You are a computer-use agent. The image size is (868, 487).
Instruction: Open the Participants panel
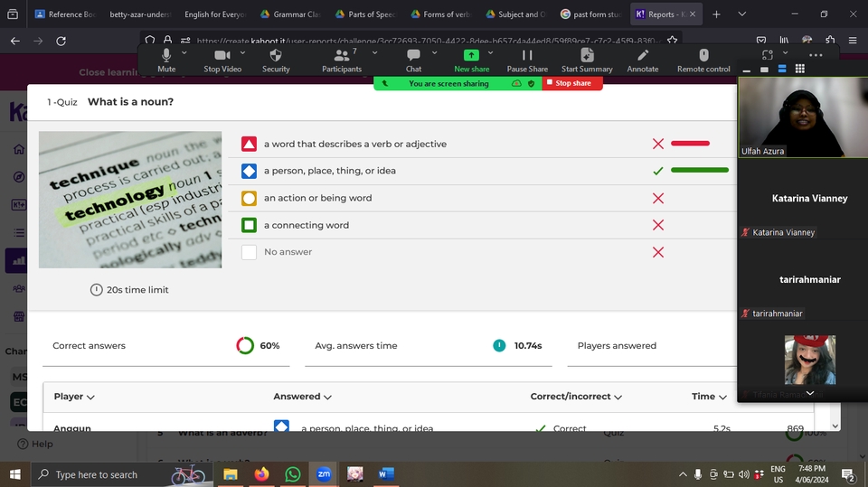click(x=342, y=61)
